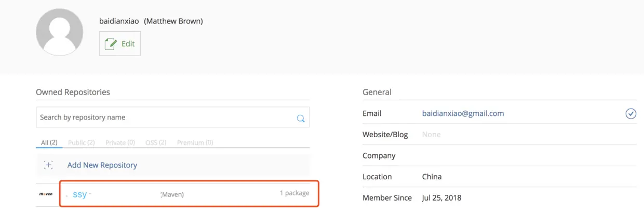Switch to the Private (0) tab
The width and height of the screenshot is (644, 211).
pyautogui.click(x=120, y=142)
